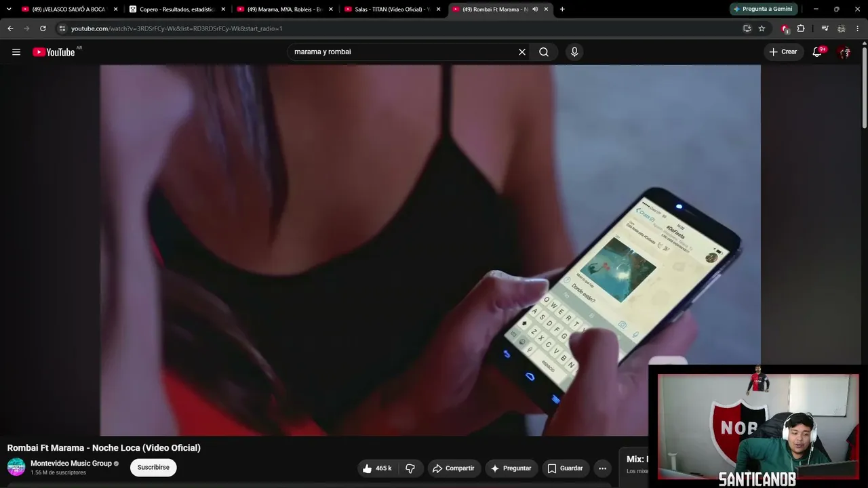The image size is (868, 488).
Task: Click the Preguntar button
Action: [x=511, y=468]
